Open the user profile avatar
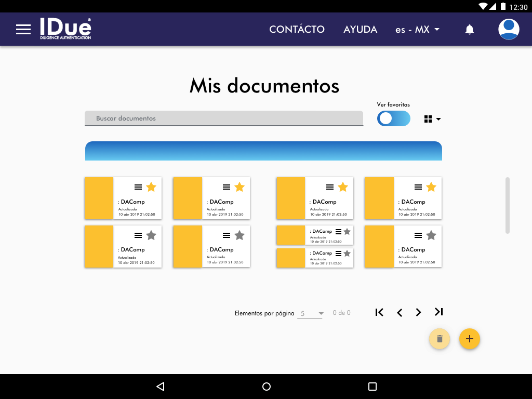The width and height of the screenshot is (532, 399). 509,30
